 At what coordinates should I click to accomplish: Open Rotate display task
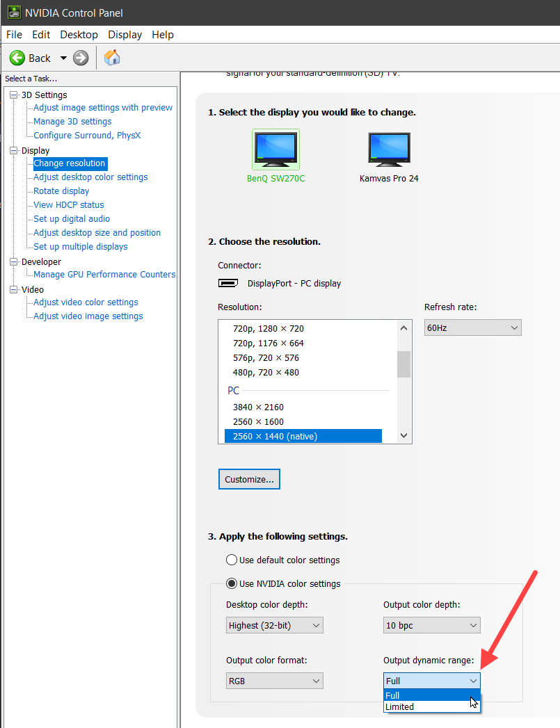coord(61,191)
